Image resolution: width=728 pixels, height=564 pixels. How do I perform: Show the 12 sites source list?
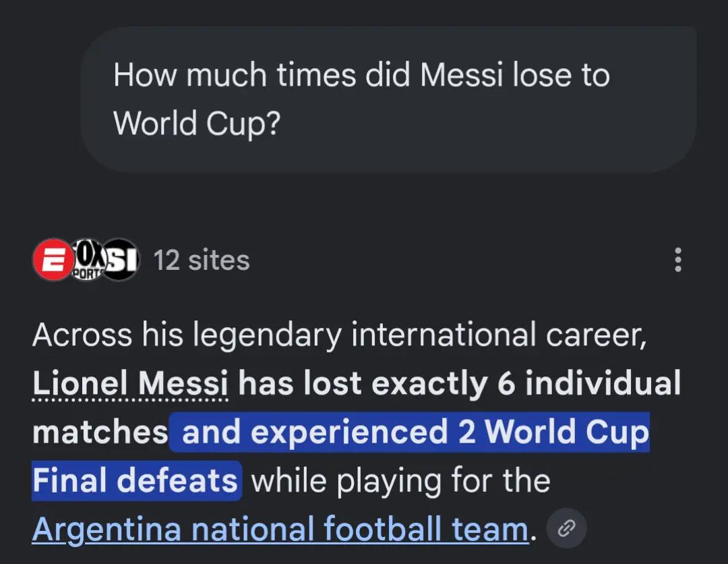tap(202, 260)
